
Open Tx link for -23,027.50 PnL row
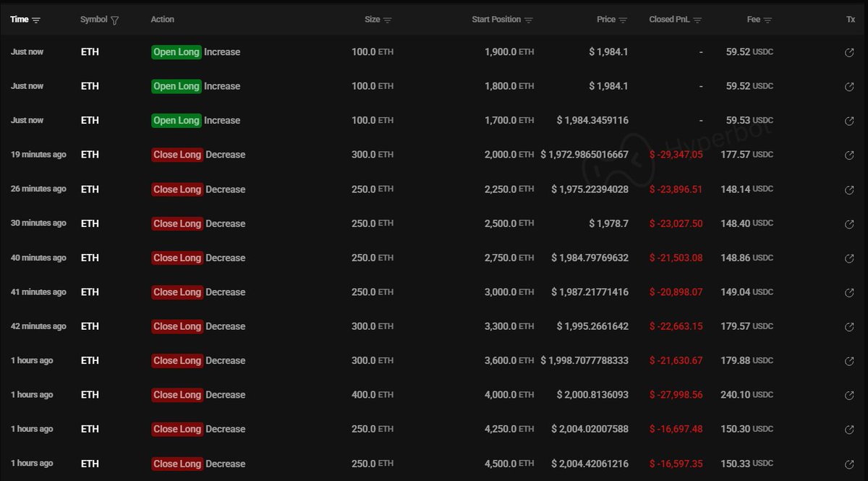pos(849,224)
